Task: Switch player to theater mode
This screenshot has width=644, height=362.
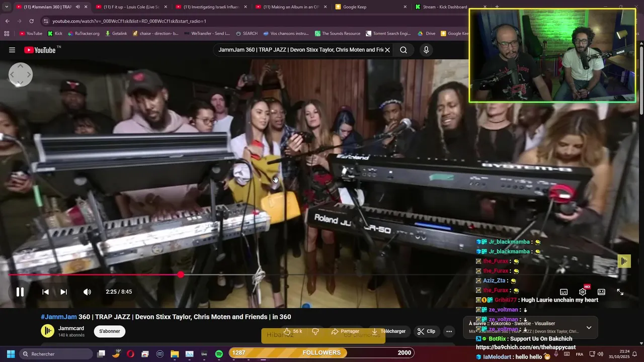Action: point(601,292)
